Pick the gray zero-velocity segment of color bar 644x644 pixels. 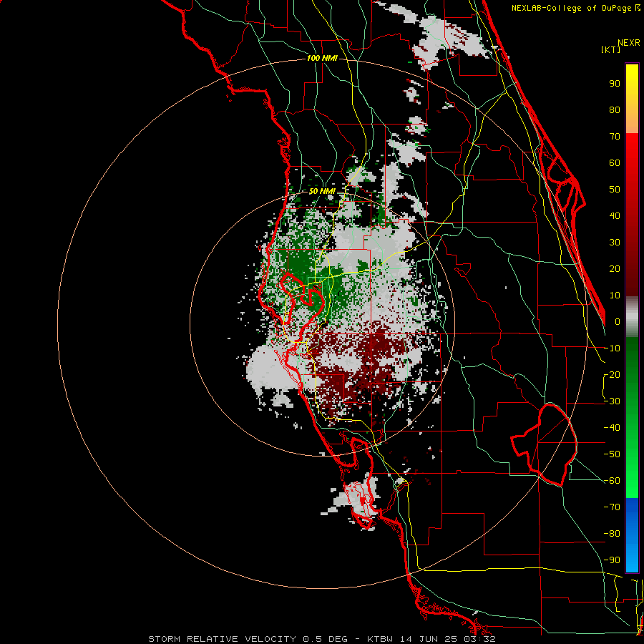point(632,317)
